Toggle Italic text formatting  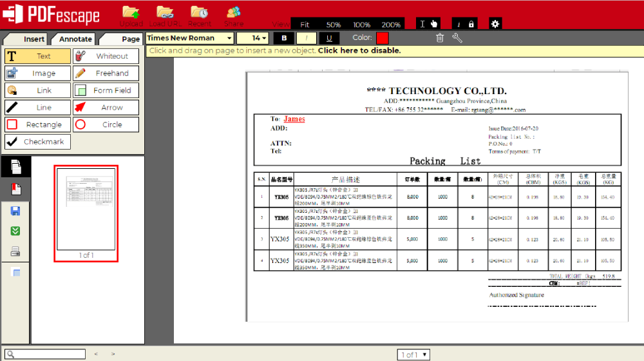[307, 38]
